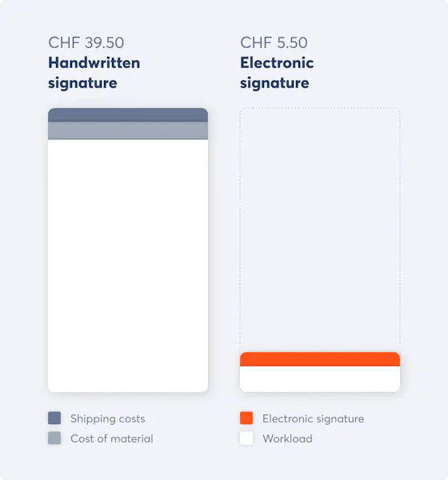Screen dimensions: 448x480
Task: Click the white workload segment under orange bar
Action: (x=320, y=379)
